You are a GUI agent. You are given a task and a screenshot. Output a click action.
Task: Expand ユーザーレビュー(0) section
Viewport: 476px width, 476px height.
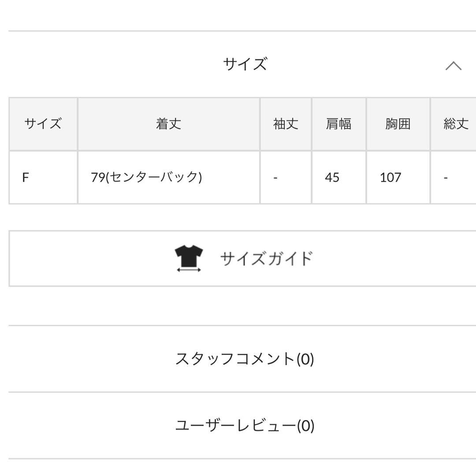[x=242, y=425]
